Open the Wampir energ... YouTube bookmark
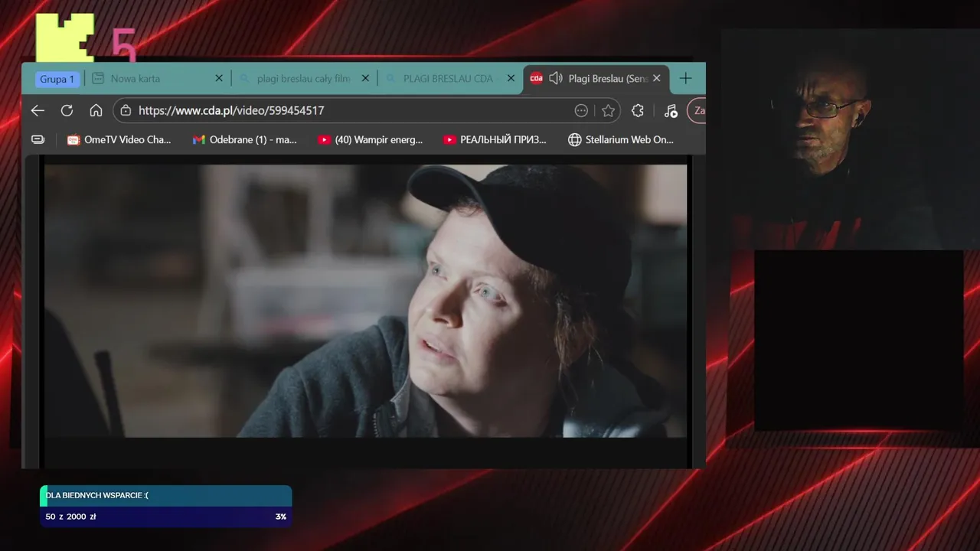980x551 pixels. [x=370, y=140]
